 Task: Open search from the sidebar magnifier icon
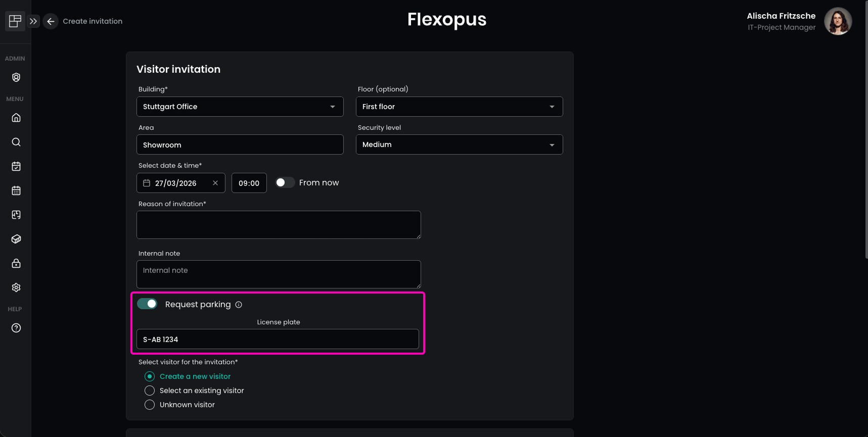16,142
